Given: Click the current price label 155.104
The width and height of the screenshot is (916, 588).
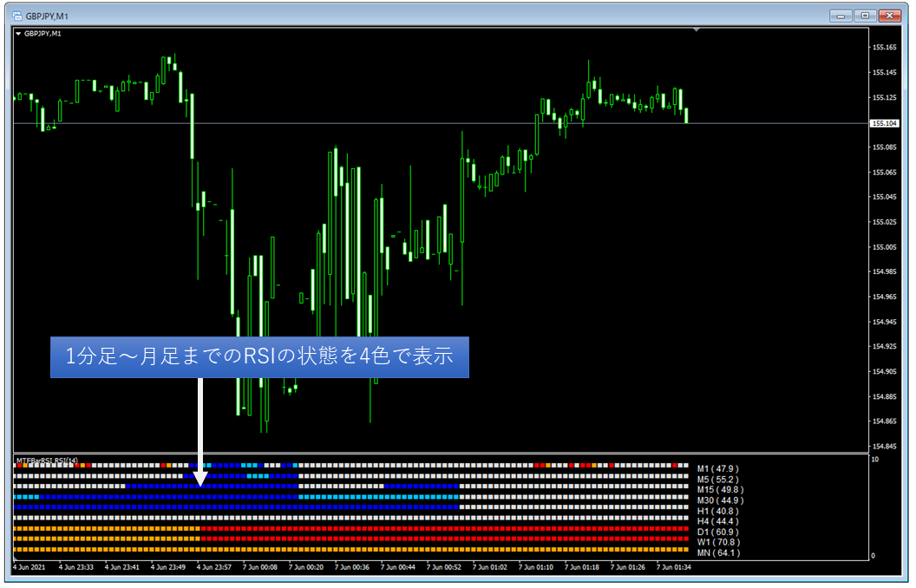Looking at the screenshot, I should point(884,123).
